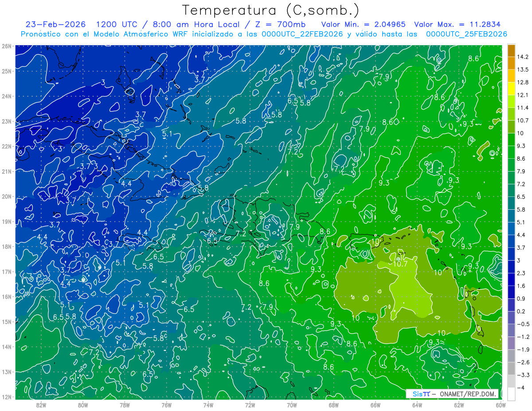The width and height of the screenshot is (532, 411).
Task: Click the '0000UTC_25FEB2026' valid-until time
Action: click(466, 34)
